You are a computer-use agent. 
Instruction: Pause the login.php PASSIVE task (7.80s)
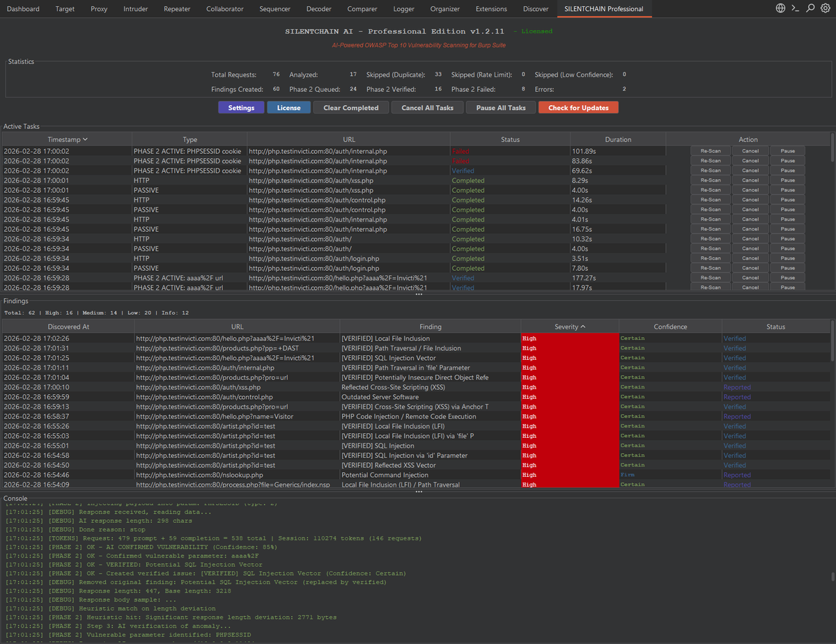[x=787, y=268]
